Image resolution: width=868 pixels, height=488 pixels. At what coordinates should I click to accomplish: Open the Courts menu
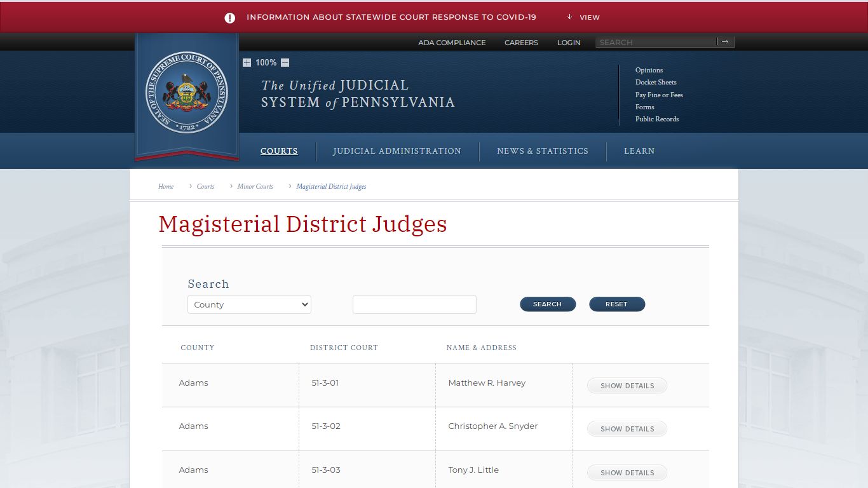tap(279, 151)
